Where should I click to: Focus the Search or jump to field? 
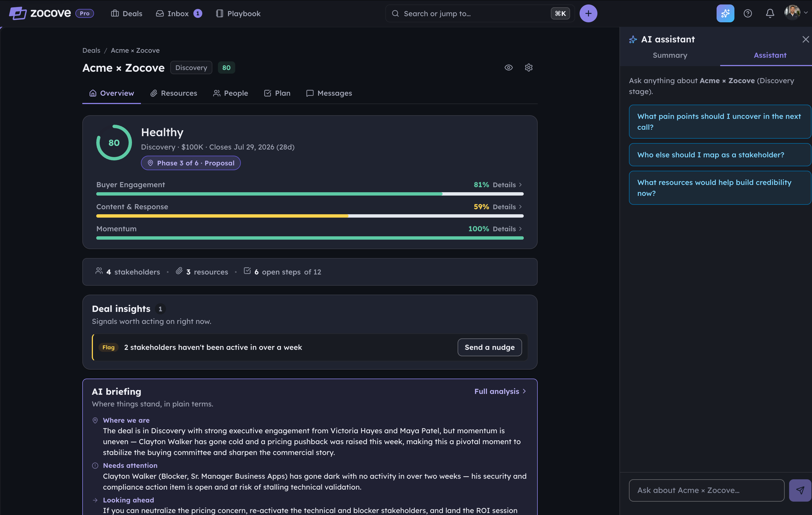pyautogui.click(x=480, y=13)
